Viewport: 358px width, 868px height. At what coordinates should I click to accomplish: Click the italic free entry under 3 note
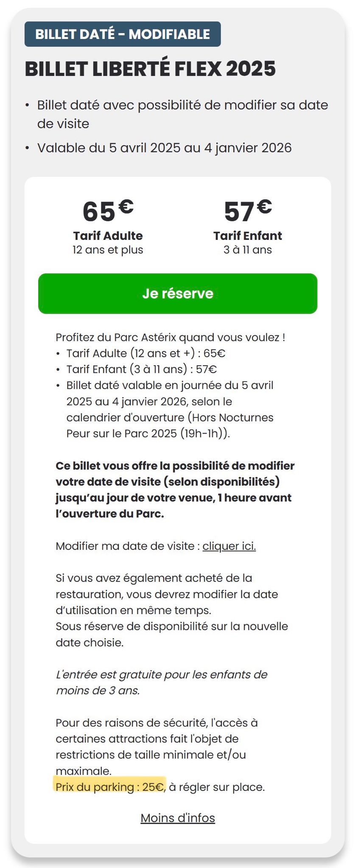161,682
